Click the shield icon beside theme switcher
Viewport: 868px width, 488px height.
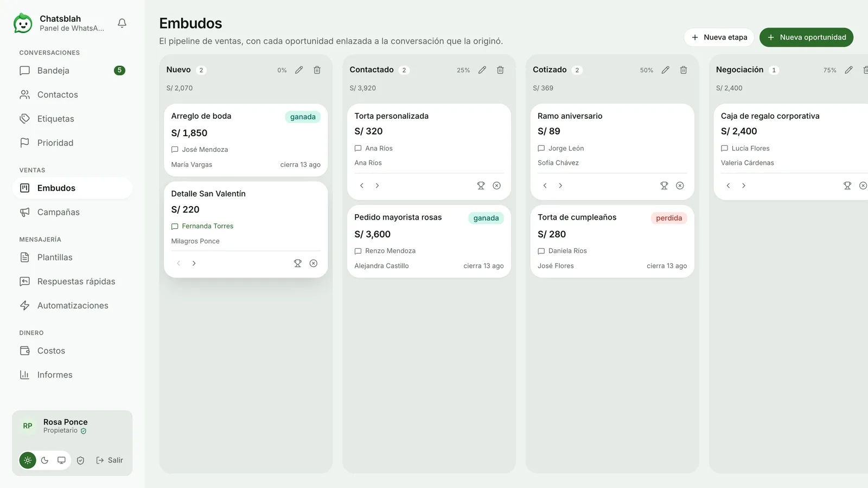click(x=80, y=460)
